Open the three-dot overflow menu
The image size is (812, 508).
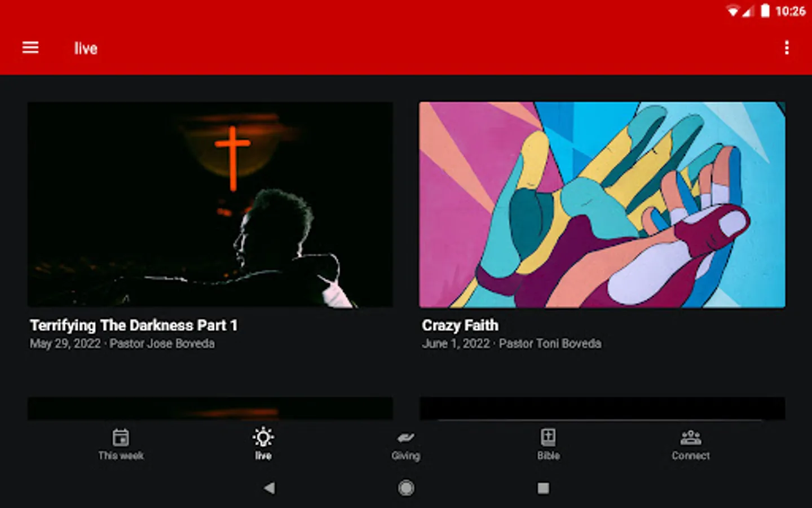tap(787, 48)
